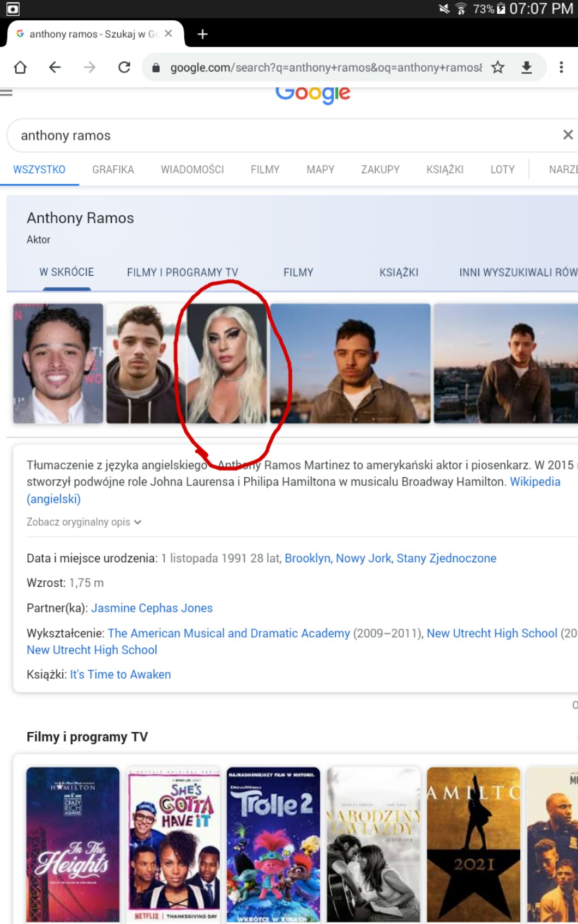Tap the search field with 'anthony ramos'

pyautogui.click(x=273, y=135)
